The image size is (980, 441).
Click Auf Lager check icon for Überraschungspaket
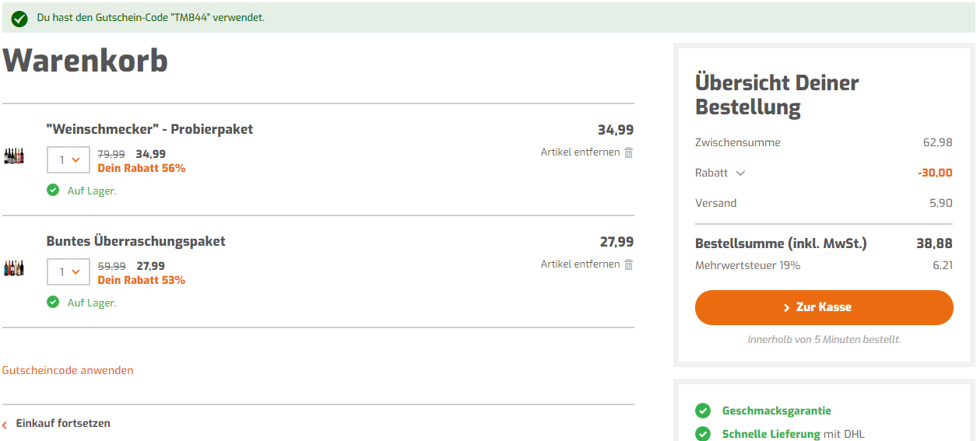53,302
